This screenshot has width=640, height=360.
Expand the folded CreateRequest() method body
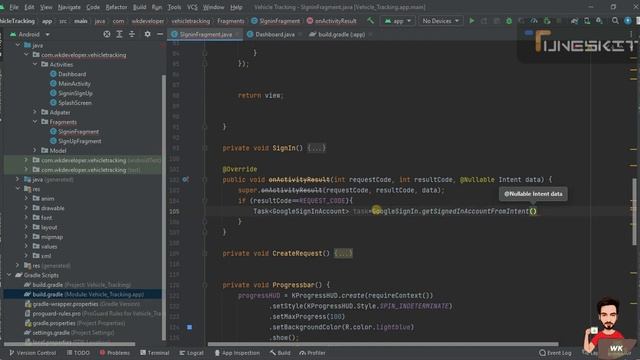coord(343,253)
